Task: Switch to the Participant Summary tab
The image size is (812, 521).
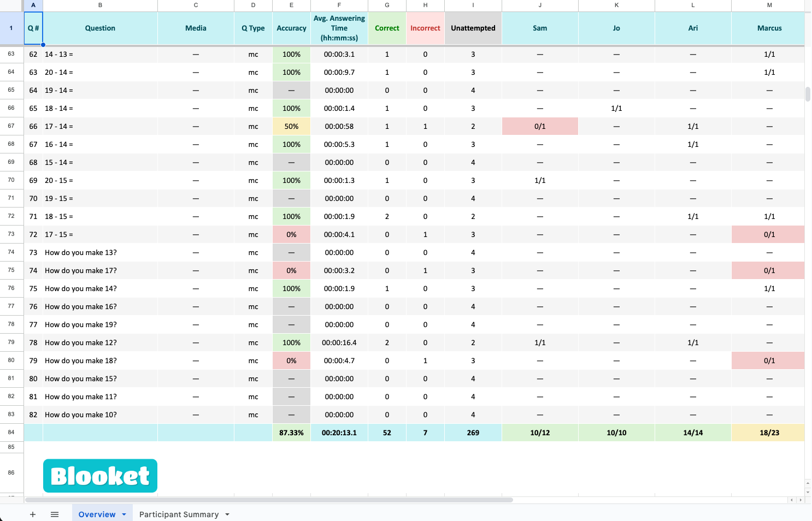Action: 179,514
